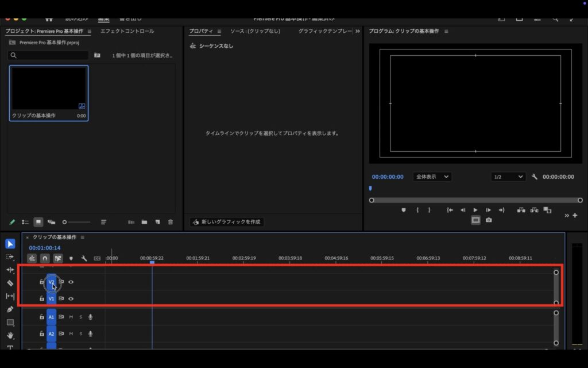588x368 pixels.
Task: Select the Hand tool
Action: tap(10, 335)
